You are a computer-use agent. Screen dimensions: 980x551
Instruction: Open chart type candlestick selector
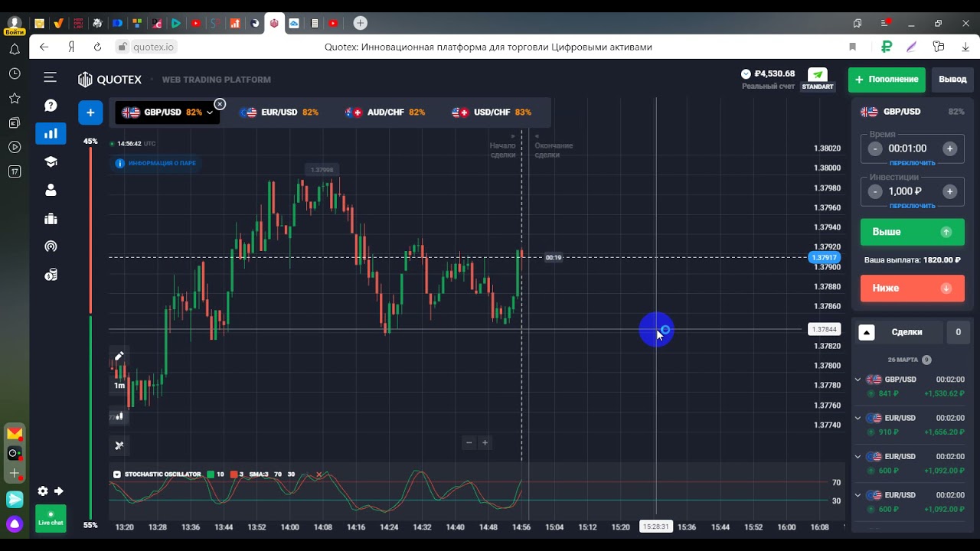click(119, 416)
